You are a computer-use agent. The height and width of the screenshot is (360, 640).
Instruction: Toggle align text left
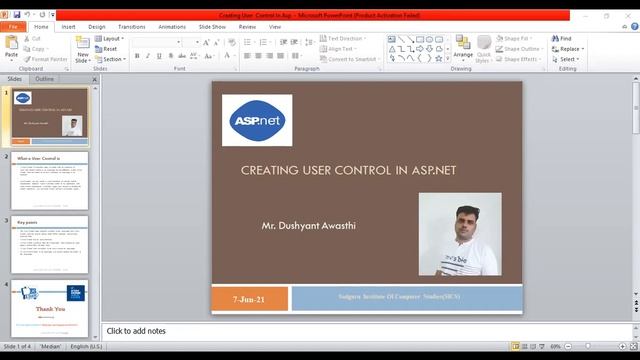coord(247,56)
